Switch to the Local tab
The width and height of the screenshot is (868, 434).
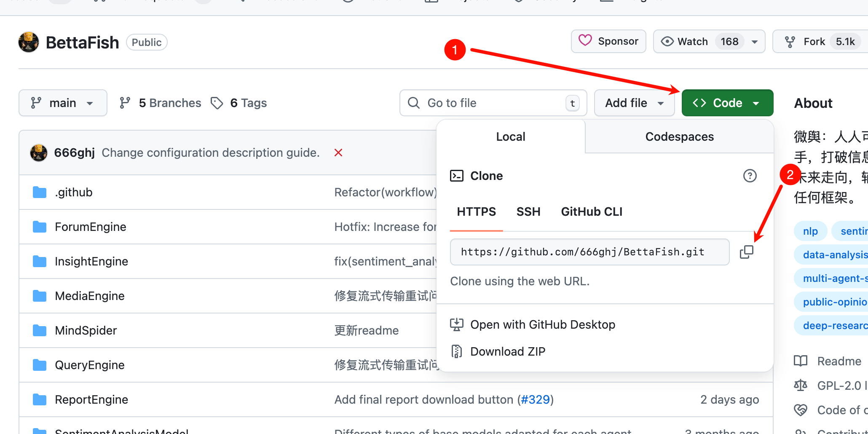(511, 137)
